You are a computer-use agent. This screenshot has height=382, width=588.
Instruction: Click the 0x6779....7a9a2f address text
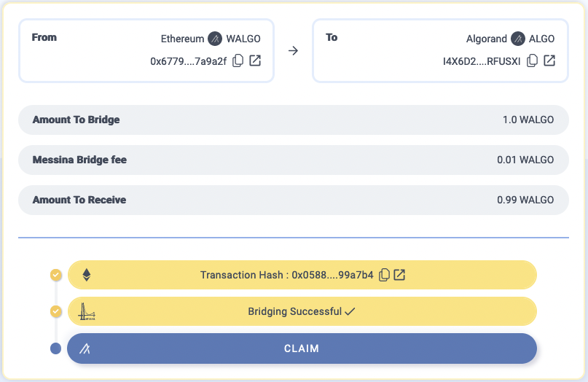point(188,61)
